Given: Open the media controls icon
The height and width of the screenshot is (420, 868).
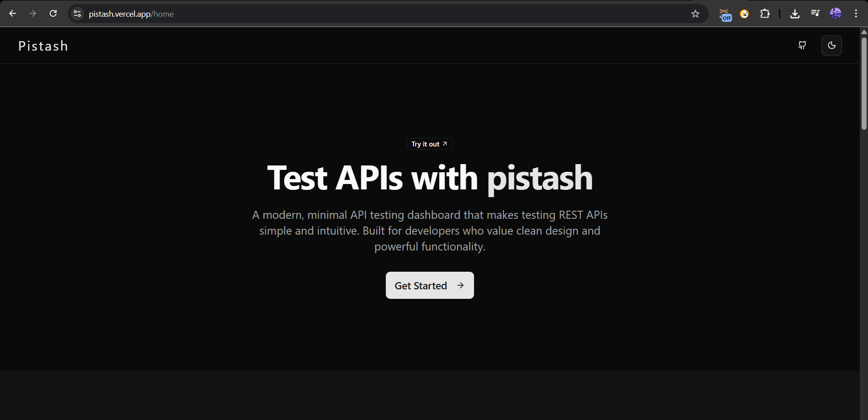Looking at the screenshot, I should pos(815,14).
